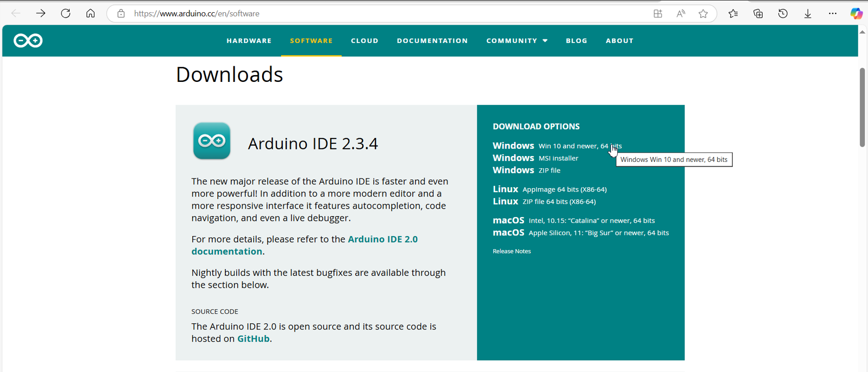The width and height of the screenshot is (868, 372).
Task: Open the GitHub source code link
Action: pyautogui.click(x=253, y=338)
